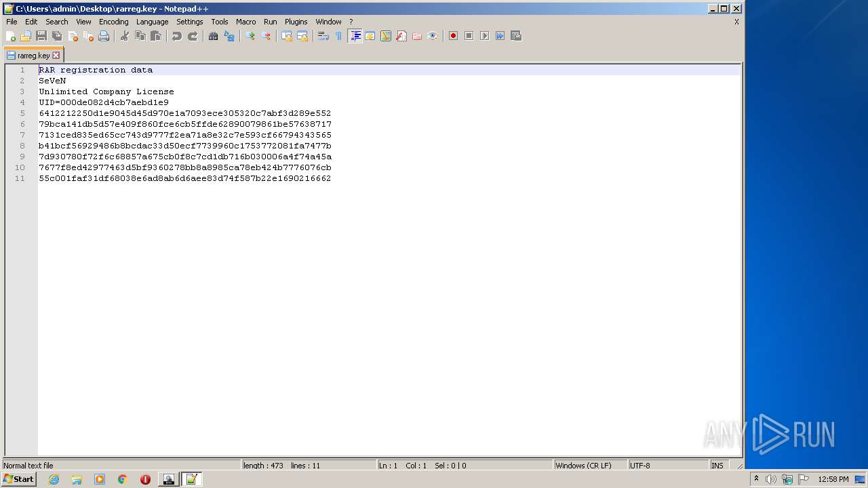The height and width of the screenshot is (488, 868).
Task: Toggle the Indent guide toolbar icon
Action: [x=355, y=36]
